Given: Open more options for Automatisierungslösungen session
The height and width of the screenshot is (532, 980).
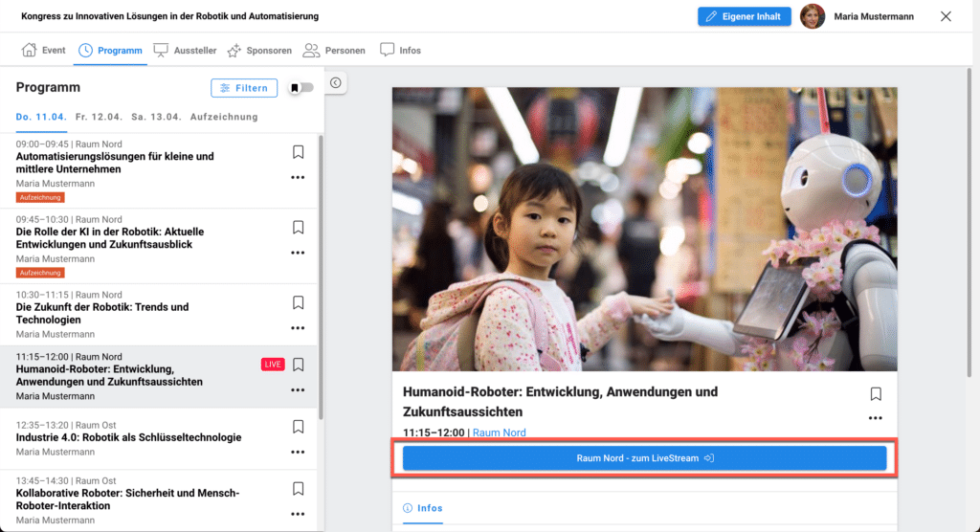Looking at the screenshot, I should point(298,177).
